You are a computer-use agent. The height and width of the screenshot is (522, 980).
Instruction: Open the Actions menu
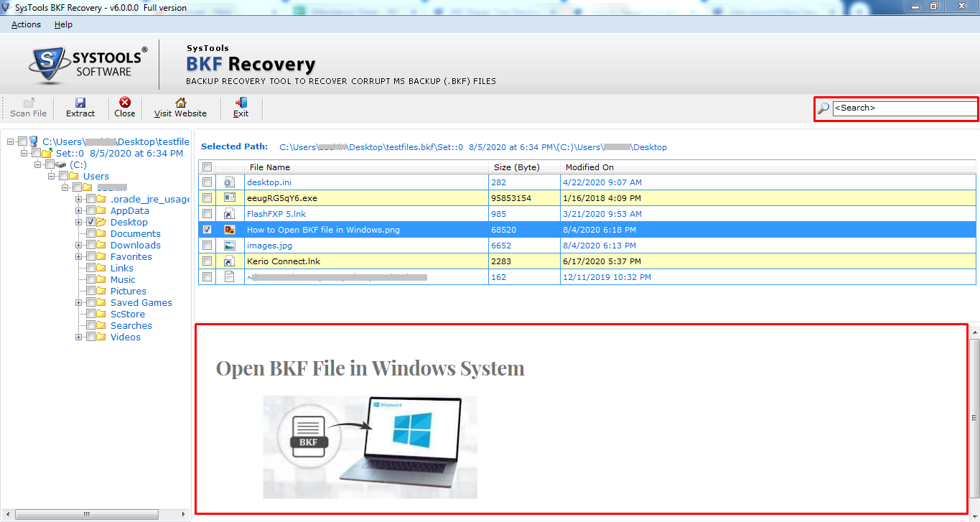point(27,24)
